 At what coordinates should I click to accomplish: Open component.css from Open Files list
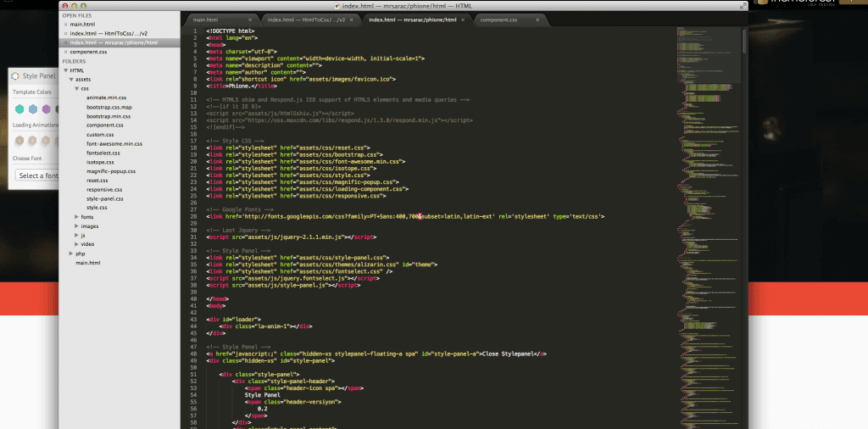click(88, 52)
